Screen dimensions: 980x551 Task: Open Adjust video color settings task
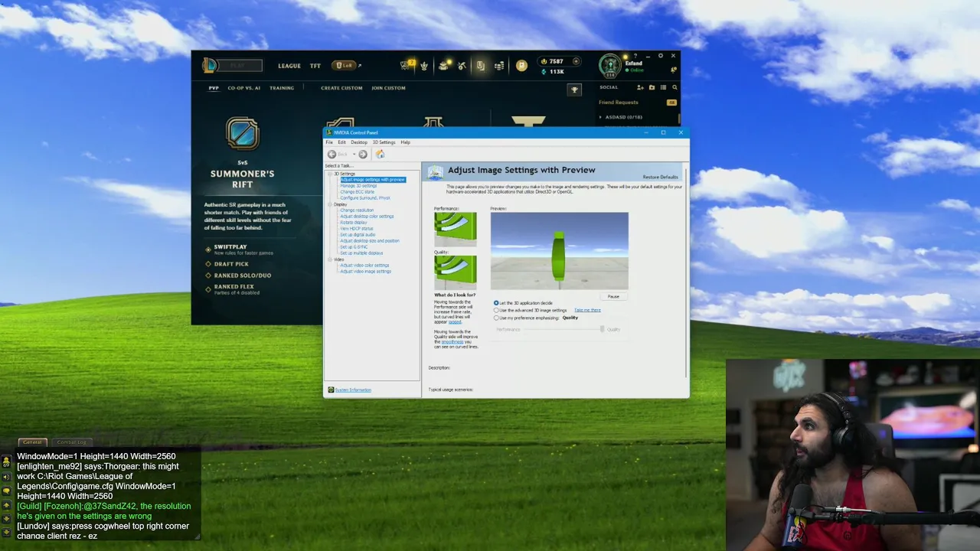click(364, 266)
